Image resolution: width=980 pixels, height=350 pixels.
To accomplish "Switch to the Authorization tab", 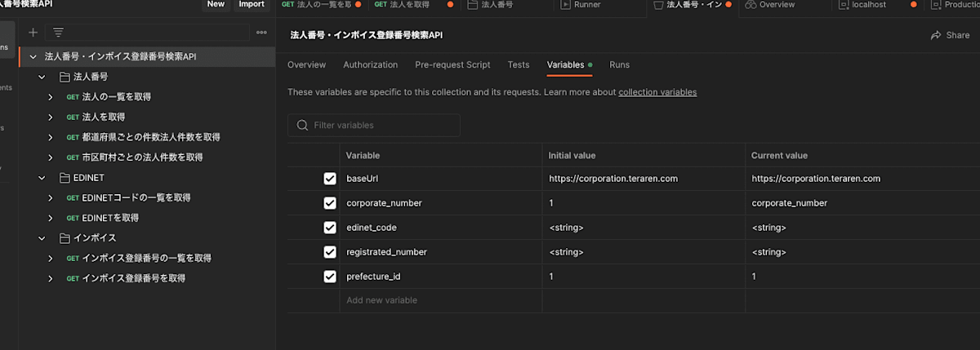I will click(x=371, y=64).
